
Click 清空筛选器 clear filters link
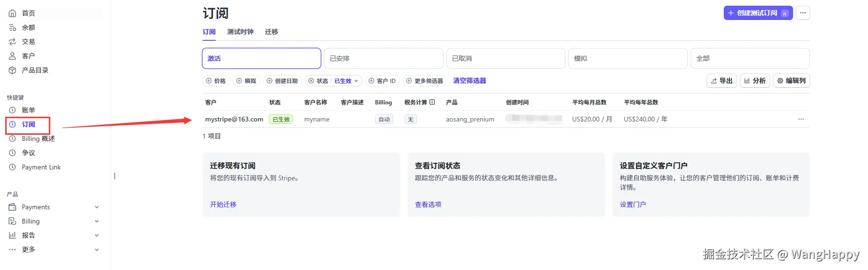click(470, 81)
